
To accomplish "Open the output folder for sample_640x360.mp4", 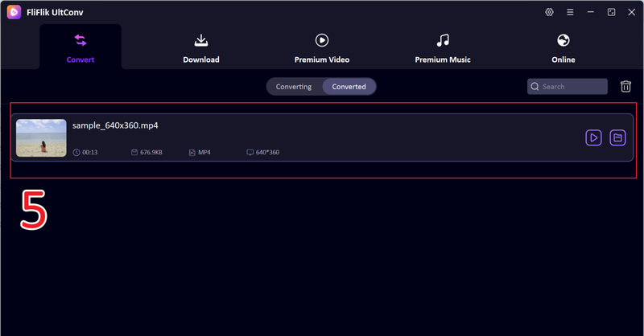I will point(617,137).
